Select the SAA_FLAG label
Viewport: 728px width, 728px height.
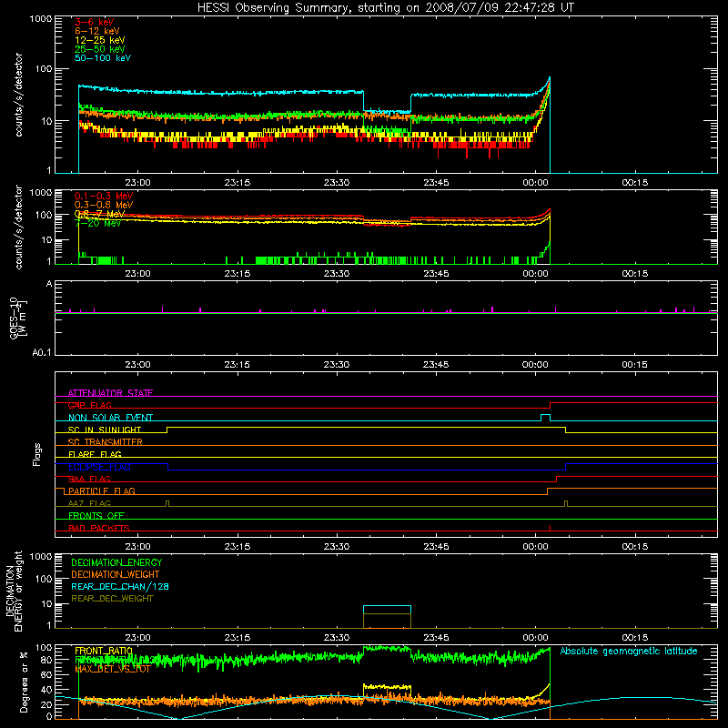coord(89,479)
